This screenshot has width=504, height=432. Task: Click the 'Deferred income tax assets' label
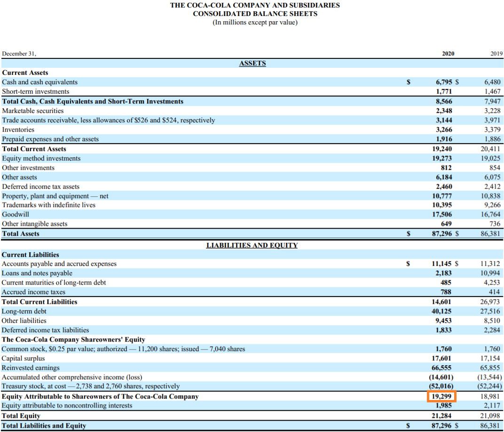(40, 186)
